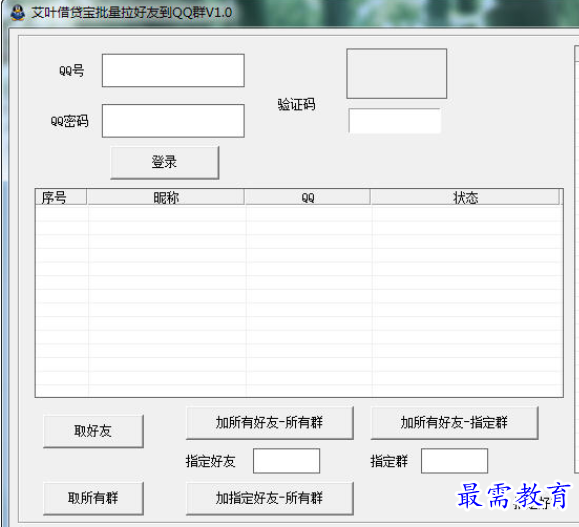Click the 加所有好友-指定群 button
Image resolution: width=579 pixels, height=527 pixels.
(454, 423)
